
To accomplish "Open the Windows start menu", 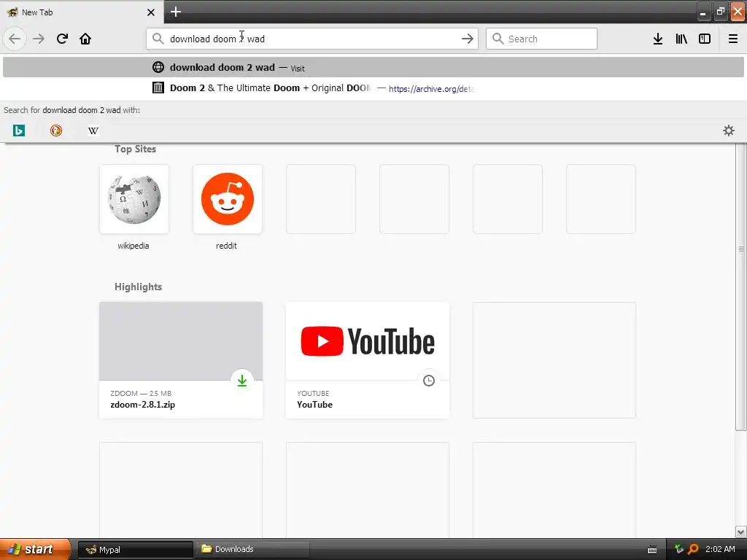I will (34, 549).
